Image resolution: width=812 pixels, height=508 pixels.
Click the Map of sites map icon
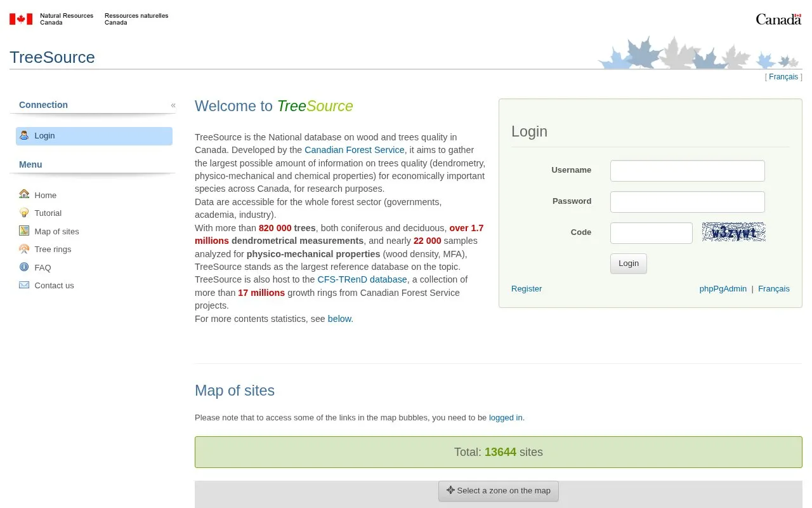tap(24, 231)
